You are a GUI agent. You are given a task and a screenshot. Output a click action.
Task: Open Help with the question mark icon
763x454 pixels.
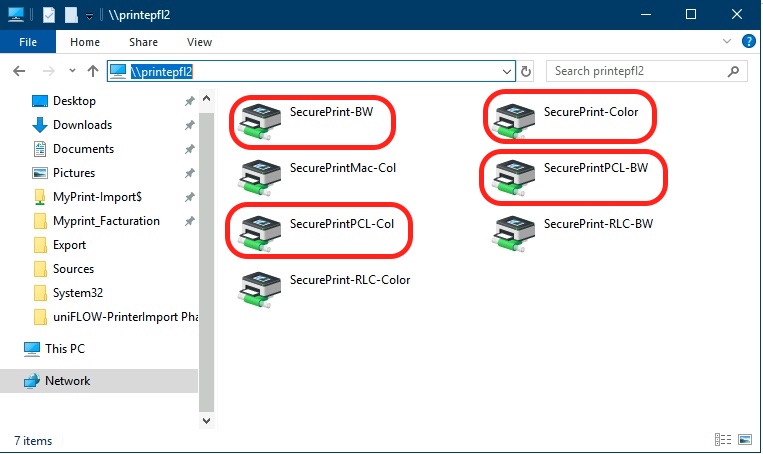748,41
